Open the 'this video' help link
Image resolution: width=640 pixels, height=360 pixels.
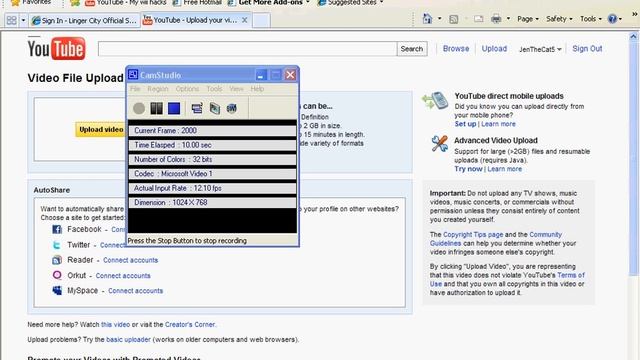pyautogui.click(x=116, y=324)
